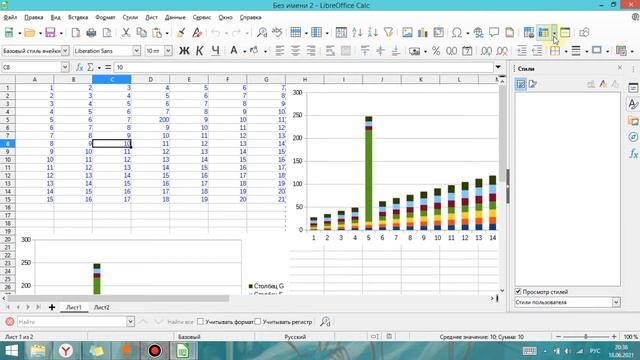Open the Print icon in toolbar
This screenshot has width=640, height=360.
pyautogui.click(x=91, y=33)
